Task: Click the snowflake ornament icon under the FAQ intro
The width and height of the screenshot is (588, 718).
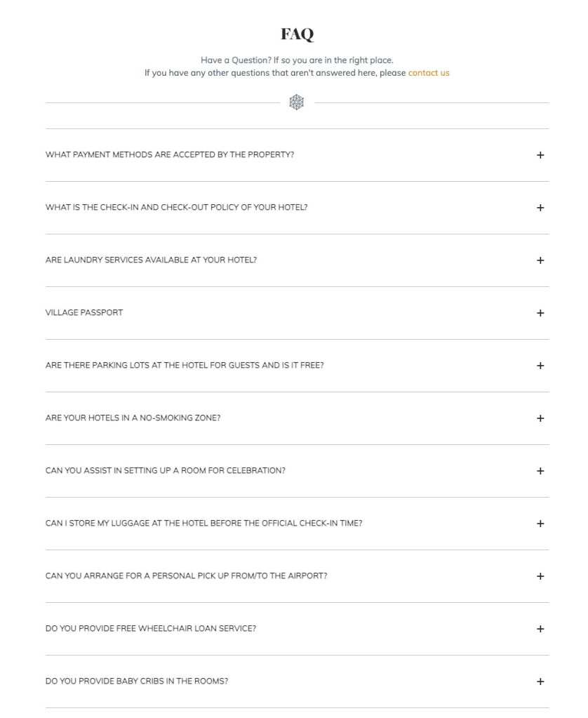Action: pyautogui.click(x=297, y=102)
